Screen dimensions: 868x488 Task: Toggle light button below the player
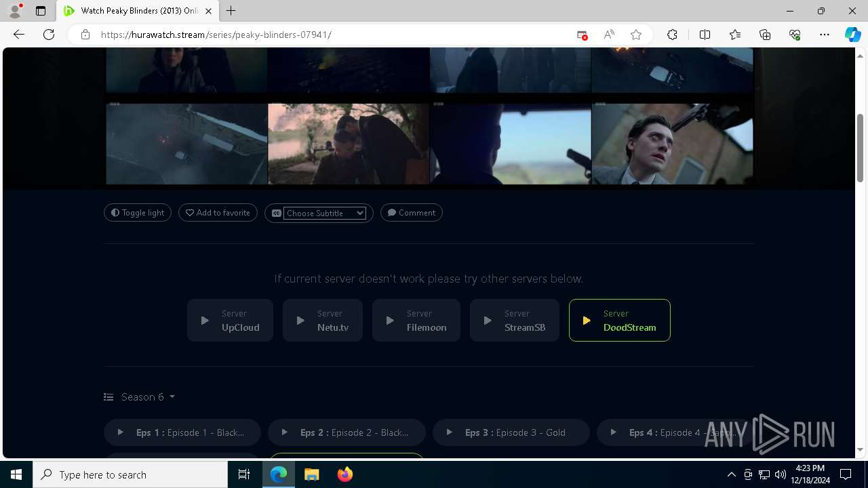tap(138, 213)
